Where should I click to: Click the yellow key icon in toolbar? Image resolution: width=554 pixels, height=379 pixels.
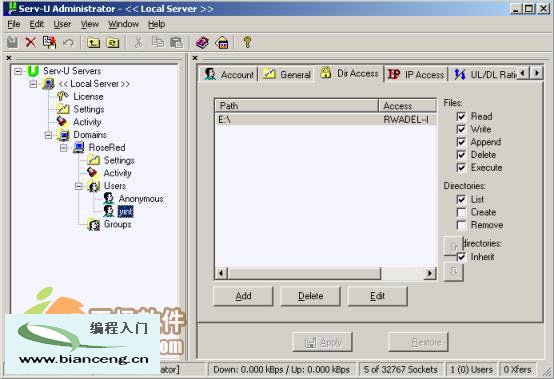point(247,42)
